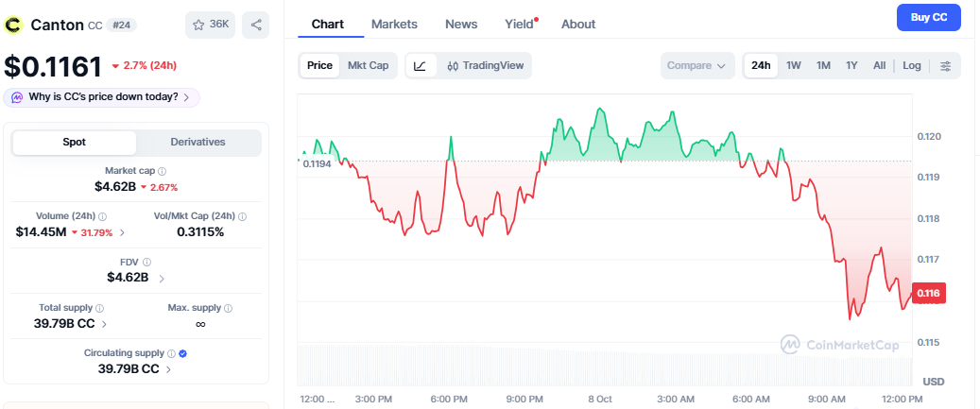Expand Volume (24h) details chevron
980x409 pixels.
(x=122, y=233)
